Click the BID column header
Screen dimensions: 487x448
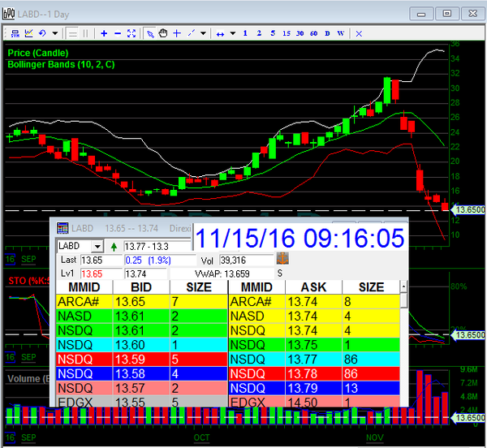(x=140, y=286)
